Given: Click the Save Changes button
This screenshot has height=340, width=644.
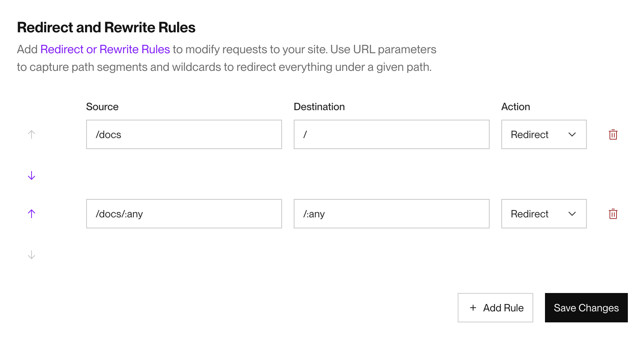Looking at the screenshot, I should (x=586, y=308).
